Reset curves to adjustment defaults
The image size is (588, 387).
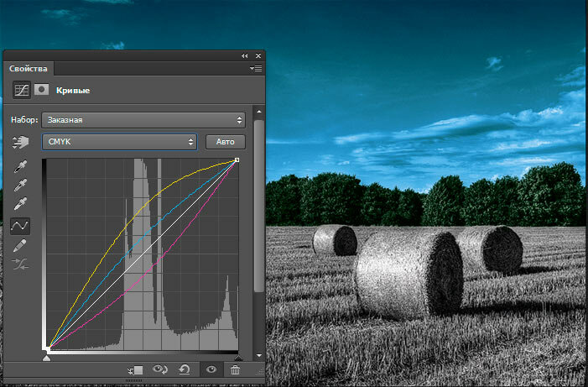(185, 369)
